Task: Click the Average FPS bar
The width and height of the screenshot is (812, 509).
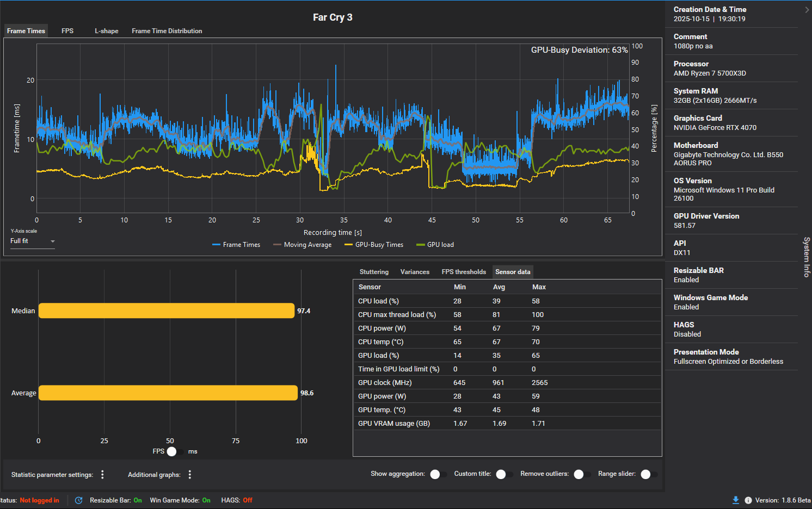Action: 168,393
